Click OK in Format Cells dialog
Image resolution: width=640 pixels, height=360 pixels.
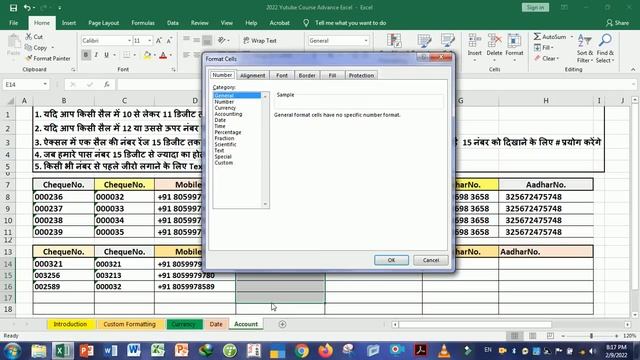[391, 260]
